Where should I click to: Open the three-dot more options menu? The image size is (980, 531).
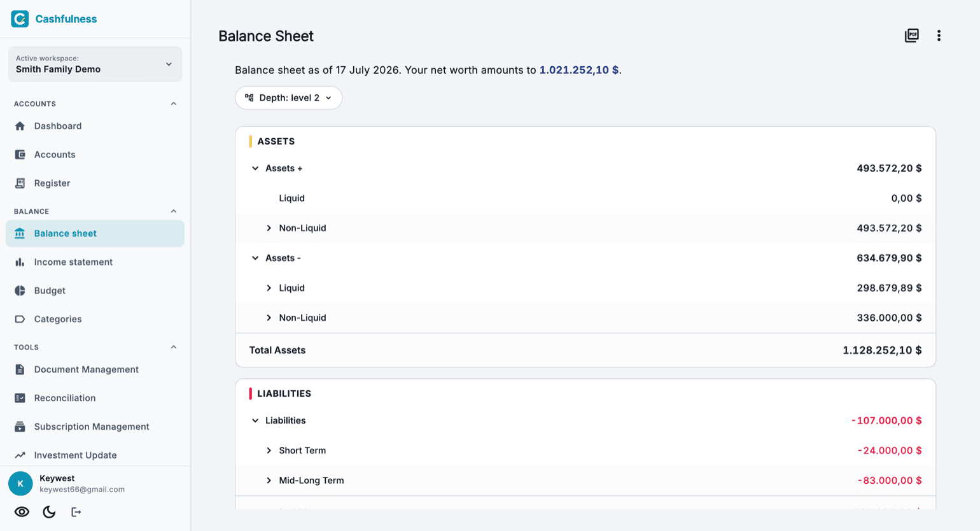point(939,36)
